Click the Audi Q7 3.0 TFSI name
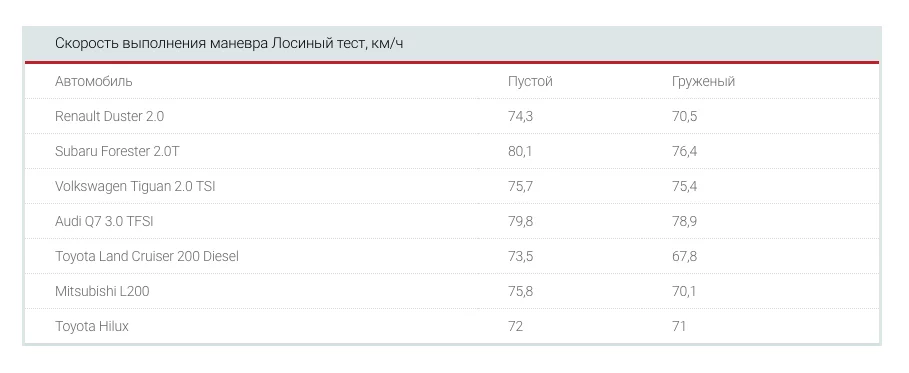909x373 pixels. pyautogui.click(x=104, y=221)
